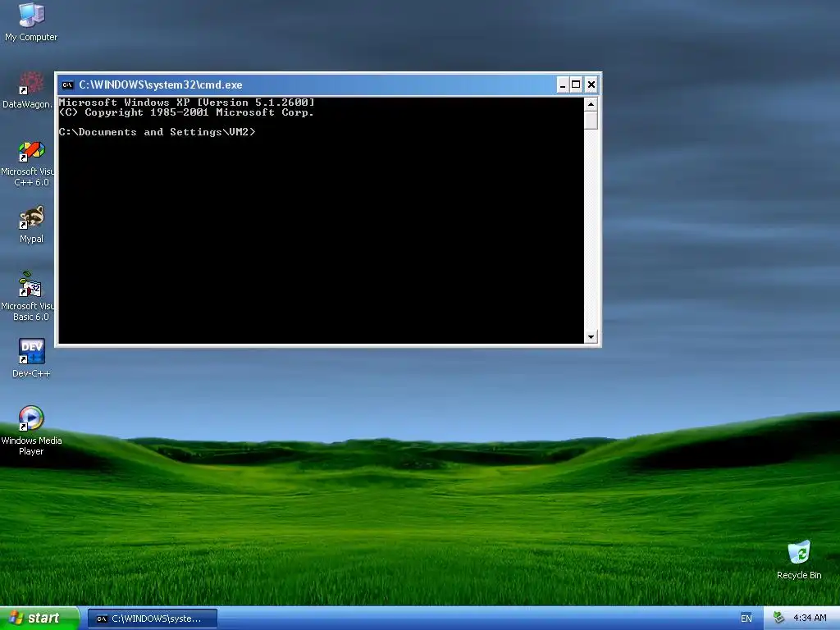Select the Microsoft Visual C++ 6.0 shortcut
The width and height of the screenshot is (840, 630).
coord(27,163)
